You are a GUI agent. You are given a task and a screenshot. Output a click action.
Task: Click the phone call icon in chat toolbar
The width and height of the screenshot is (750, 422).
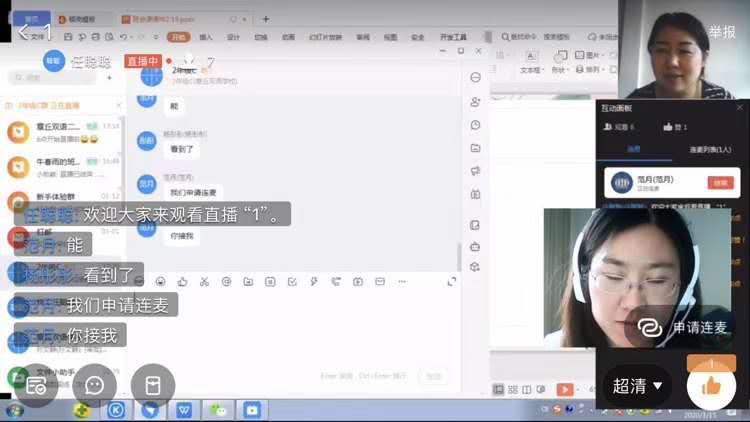coord(336,282)
